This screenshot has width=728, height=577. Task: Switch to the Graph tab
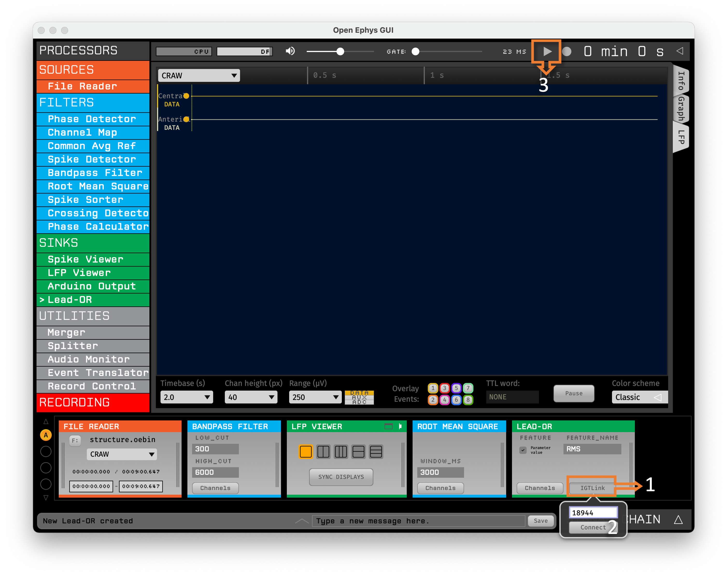coord(681,109)
